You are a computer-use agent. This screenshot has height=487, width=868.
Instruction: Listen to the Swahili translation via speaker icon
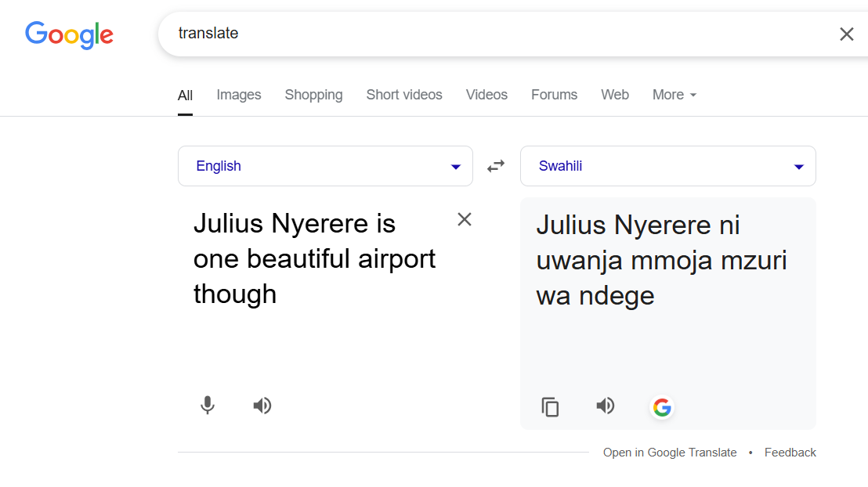pyautogui.click(x=605, y=406)
